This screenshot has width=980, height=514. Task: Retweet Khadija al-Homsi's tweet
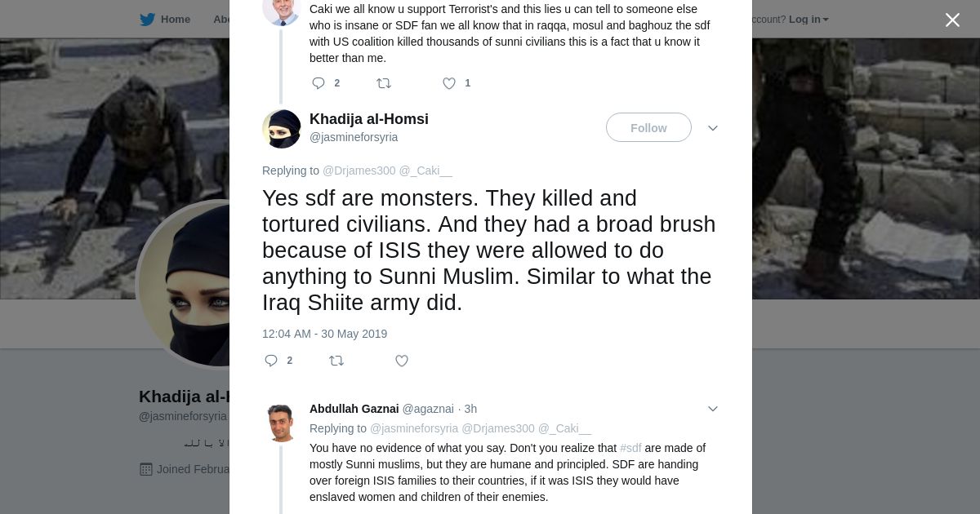(336, 361)
